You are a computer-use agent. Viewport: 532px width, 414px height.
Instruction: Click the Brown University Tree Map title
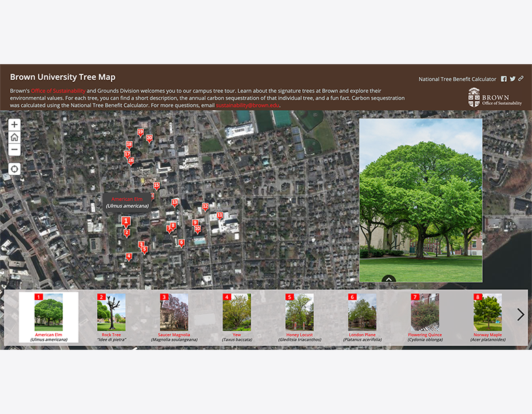pyautogui.click(x=63, y=77)
